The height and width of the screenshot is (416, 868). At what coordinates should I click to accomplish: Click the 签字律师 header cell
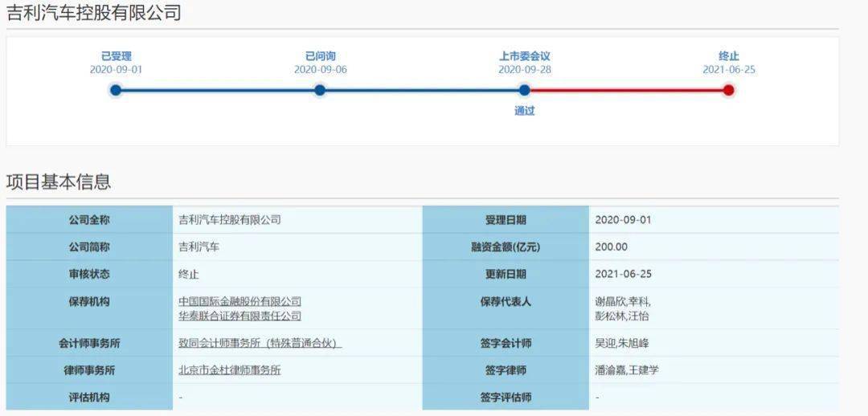pyautogui.click(x=506, y=370)
